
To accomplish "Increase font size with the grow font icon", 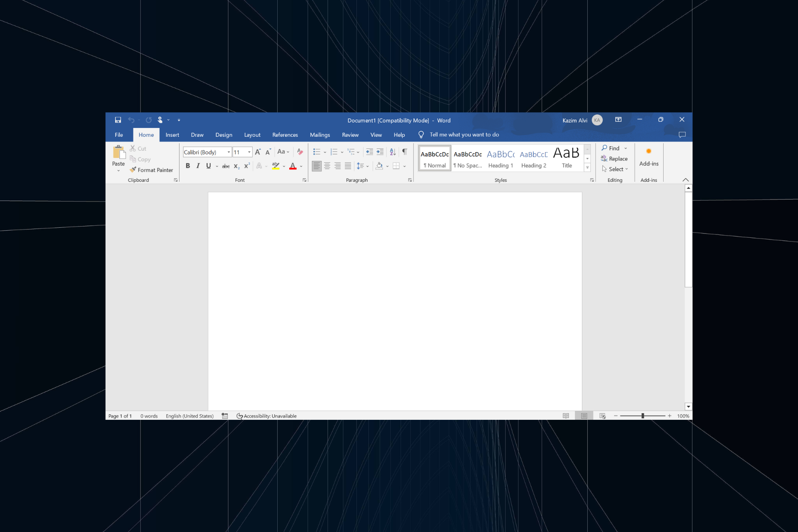I will click(258, 152).
